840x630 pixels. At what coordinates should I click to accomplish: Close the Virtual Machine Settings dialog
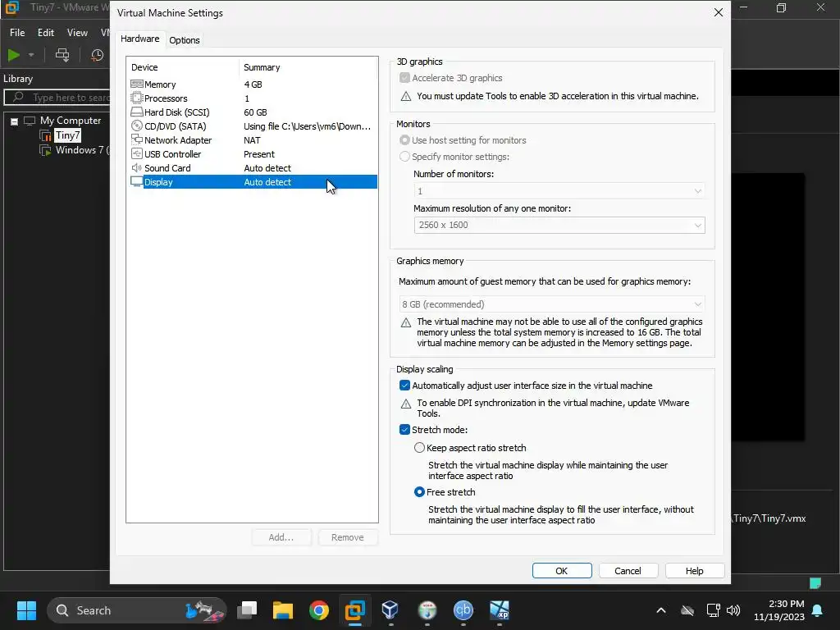point(719,12)
